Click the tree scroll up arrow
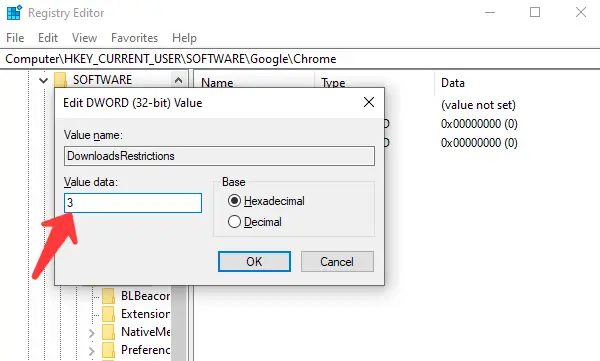Viewport: 600px width, 361px height. (x=178, y=80)
